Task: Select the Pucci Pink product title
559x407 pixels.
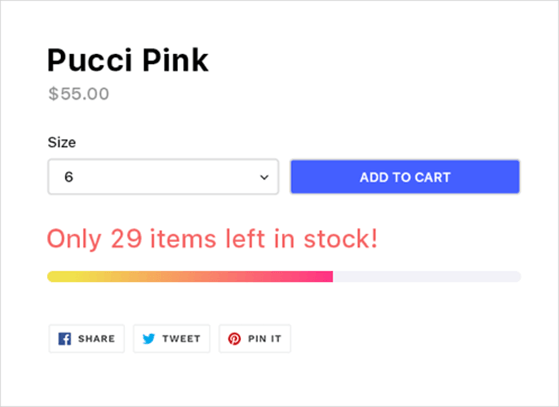Action: coord(128,60)
